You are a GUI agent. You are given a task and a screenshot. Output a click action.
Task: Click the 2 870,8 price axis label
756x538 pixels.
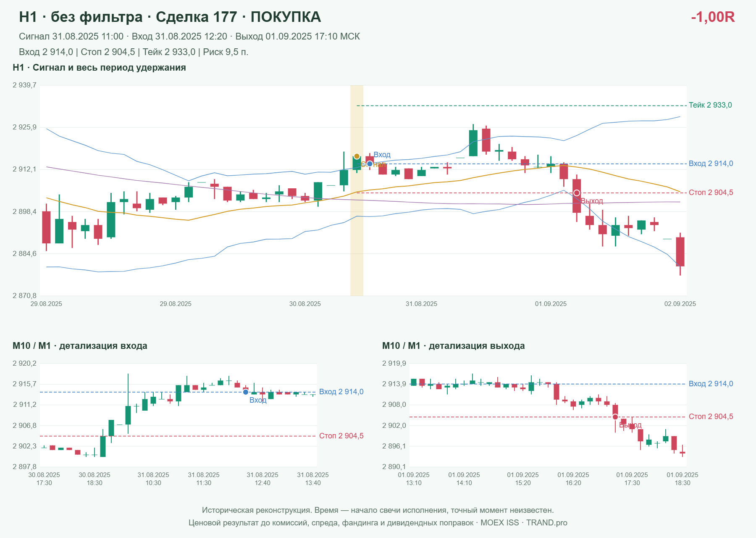coord(24,296)
